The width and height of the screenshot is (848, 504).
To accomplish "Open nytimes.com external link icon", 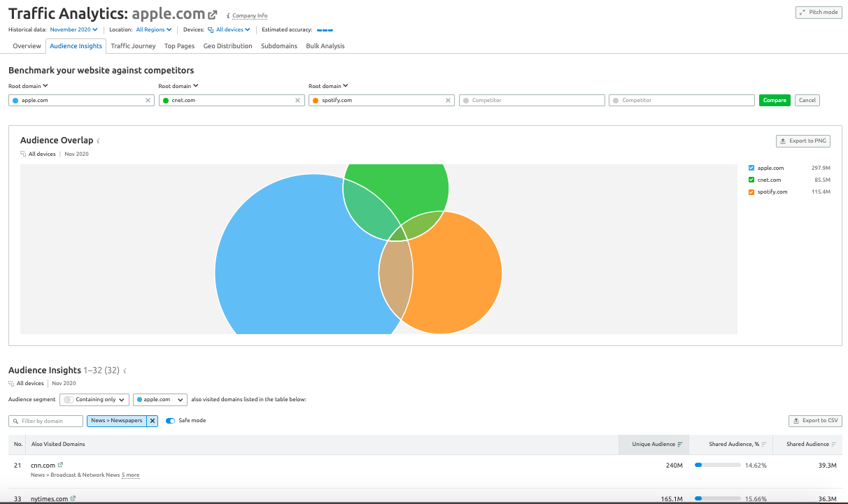I will 73,498.
